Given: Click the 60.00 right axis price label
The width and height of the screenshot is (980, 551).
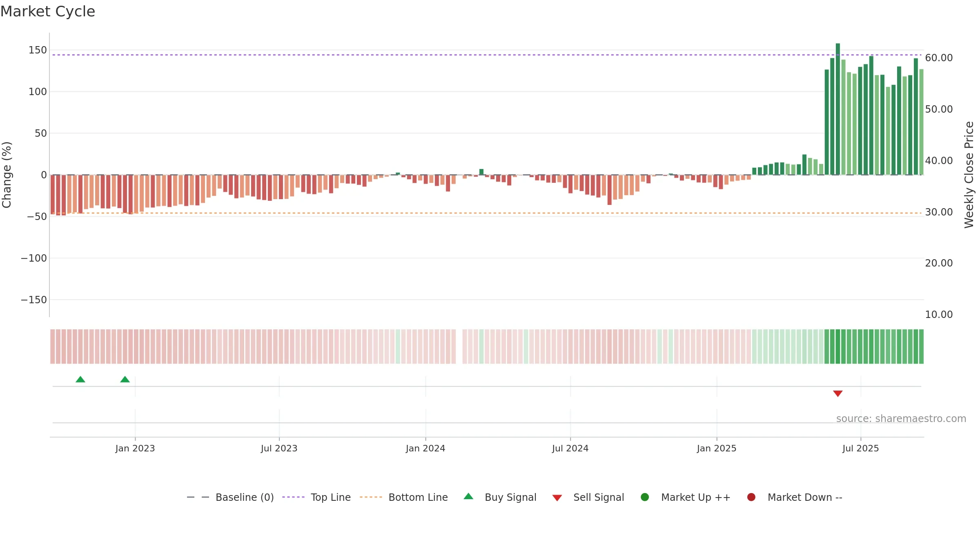Looking at the screenshot, I should (939, 58).
